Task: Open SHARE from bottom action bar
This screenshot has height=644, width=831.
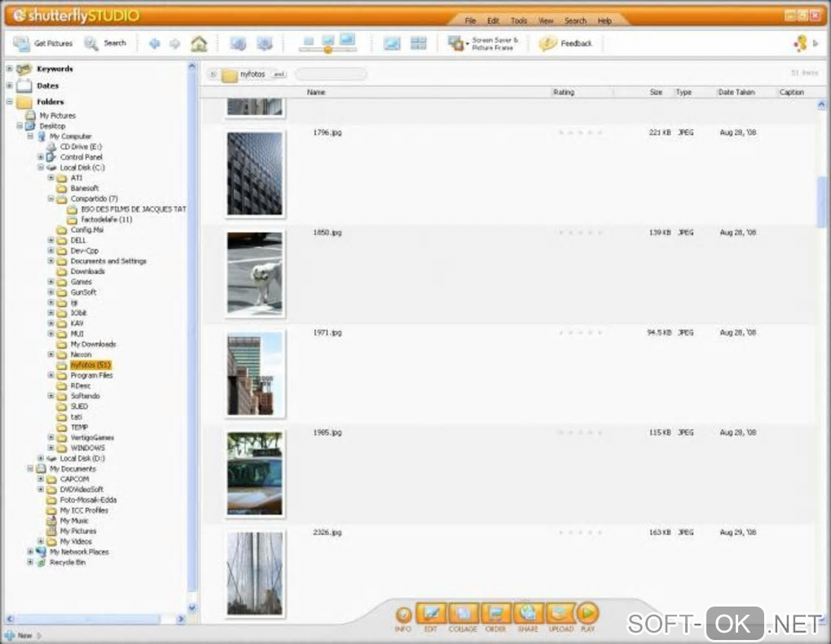Action: pyautogui.click(x=528, y=617)
